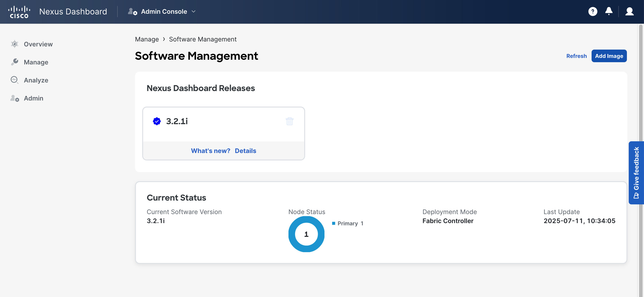Click the Add Image button
Image resolution: width=644 pixels, height=297 pixels.
click(x=609, y=56)
